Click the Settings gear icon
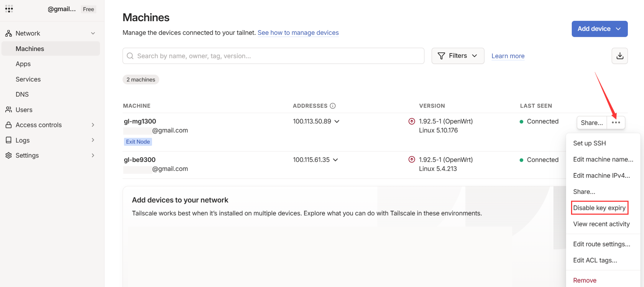The height and width of the screenshot is (287, 644). coord(9,155)
